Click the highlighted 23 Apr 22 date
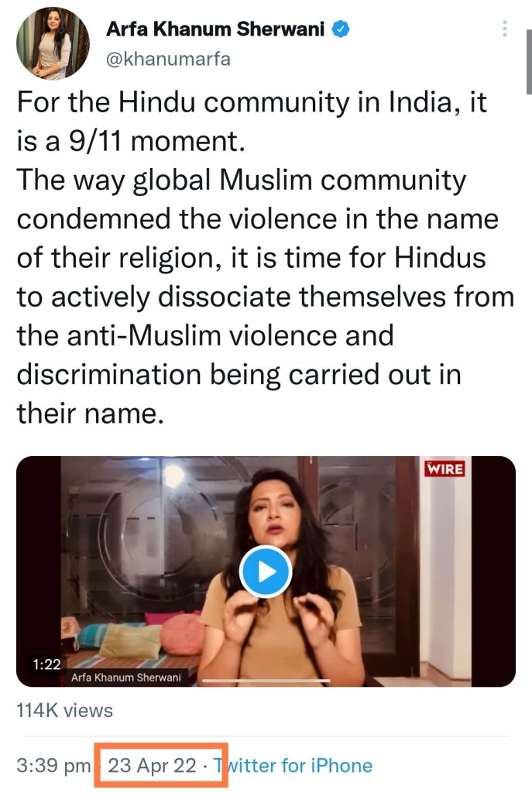Viewport: 532px width, 793px height. [x=153, y=765]
